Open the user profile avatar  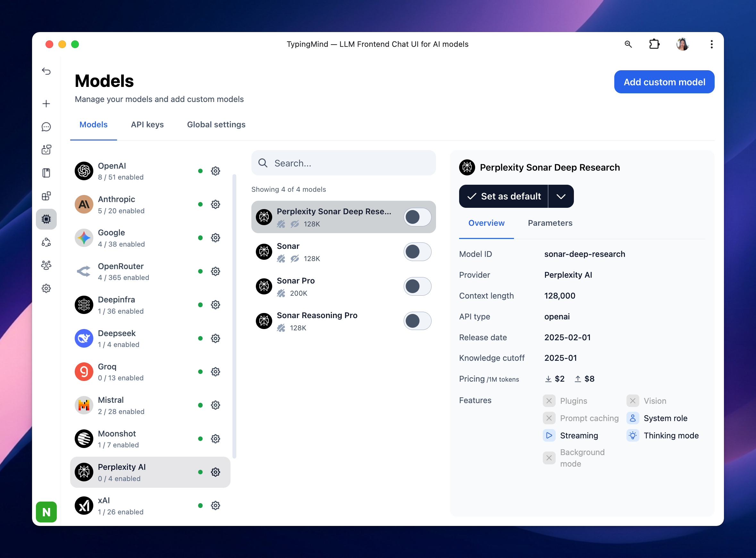[683, 44]
